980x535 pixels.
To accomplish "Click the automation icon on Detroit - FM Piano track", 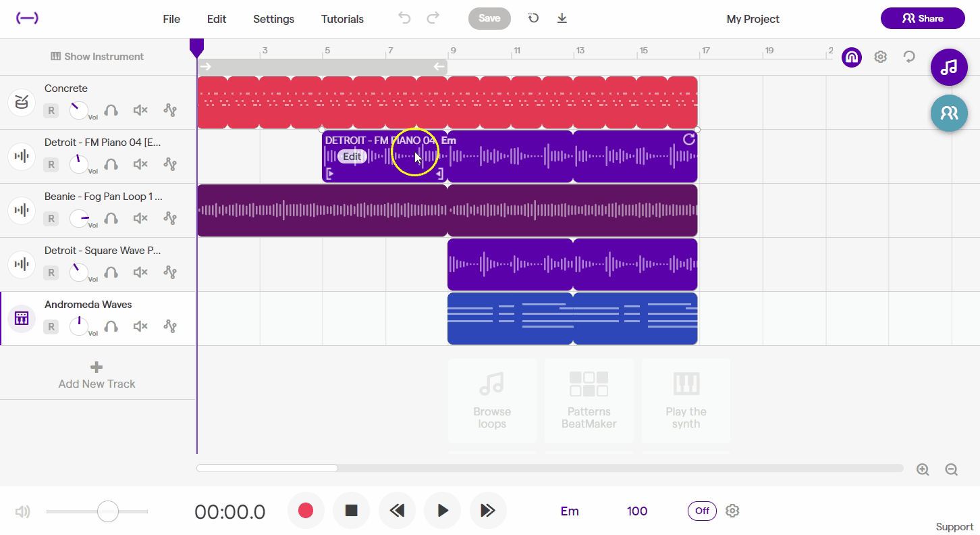I will click(x=170, y=164).
